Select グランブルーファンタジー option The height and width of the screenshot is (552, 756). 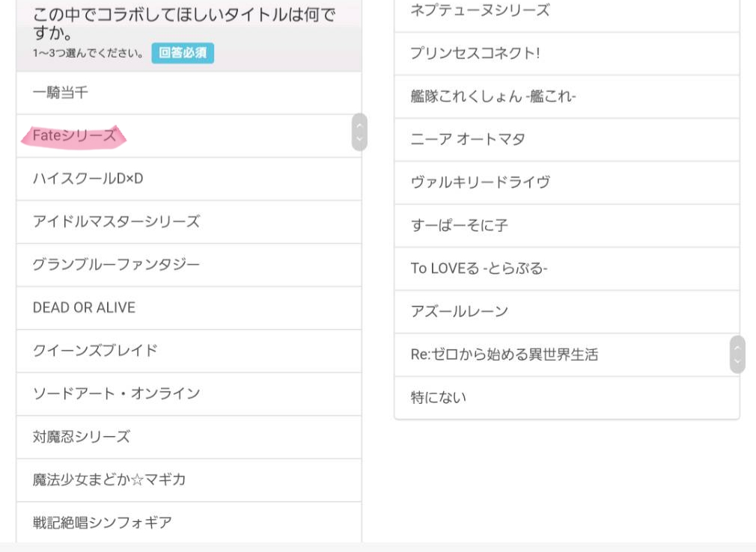116,265
